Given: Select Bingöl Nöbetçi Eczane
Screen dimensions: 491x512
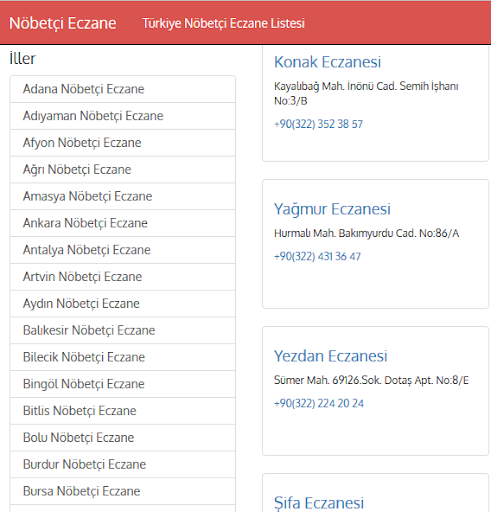Looking at the screenshot, I should point(123,384).
